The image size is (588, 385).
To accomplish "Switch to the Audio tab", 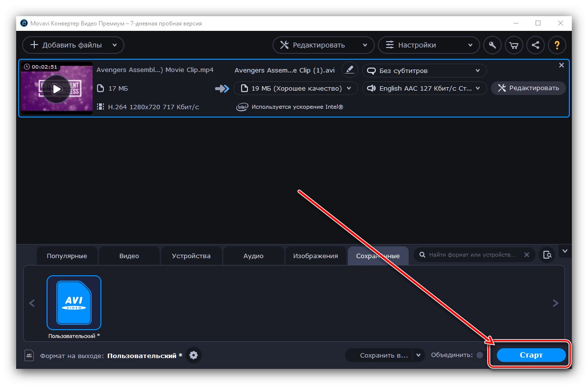I will click(x=253, y=256).
